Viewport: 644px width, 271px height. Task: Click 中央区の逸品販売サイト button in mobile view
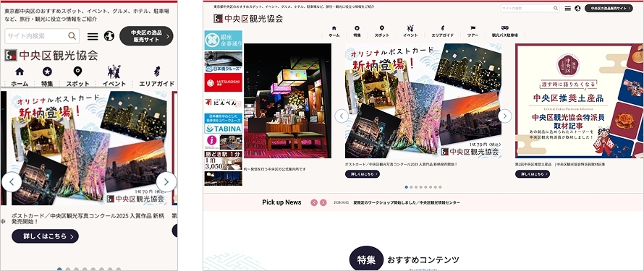pos(146,36)
